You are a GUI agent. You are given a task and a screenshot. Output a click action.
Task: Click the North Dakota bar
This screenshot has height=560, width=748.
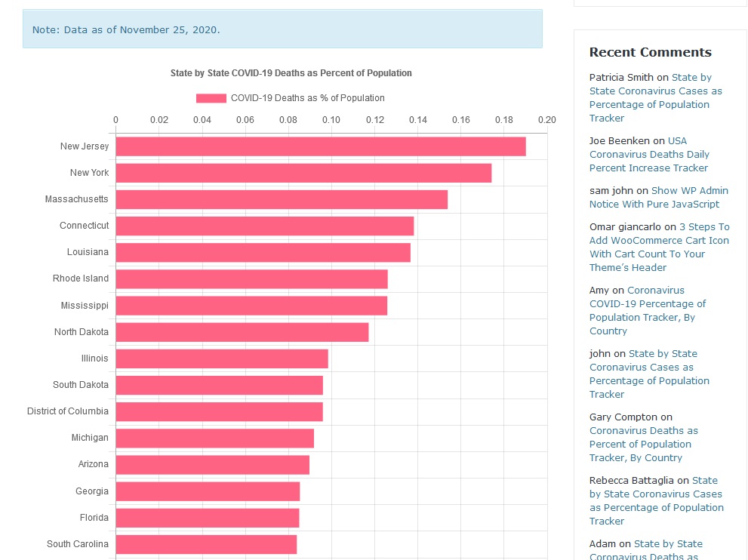tap(242, 333)
